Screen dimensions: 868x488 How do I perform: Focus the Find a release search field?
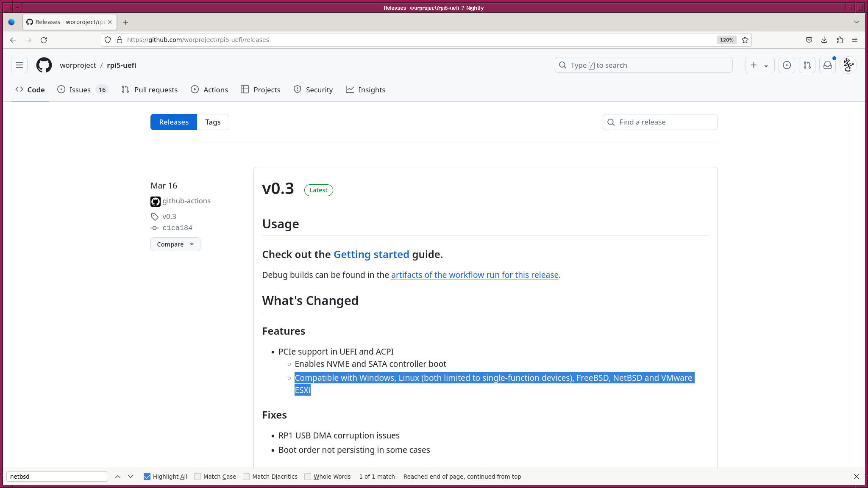(x=660, y=122)
